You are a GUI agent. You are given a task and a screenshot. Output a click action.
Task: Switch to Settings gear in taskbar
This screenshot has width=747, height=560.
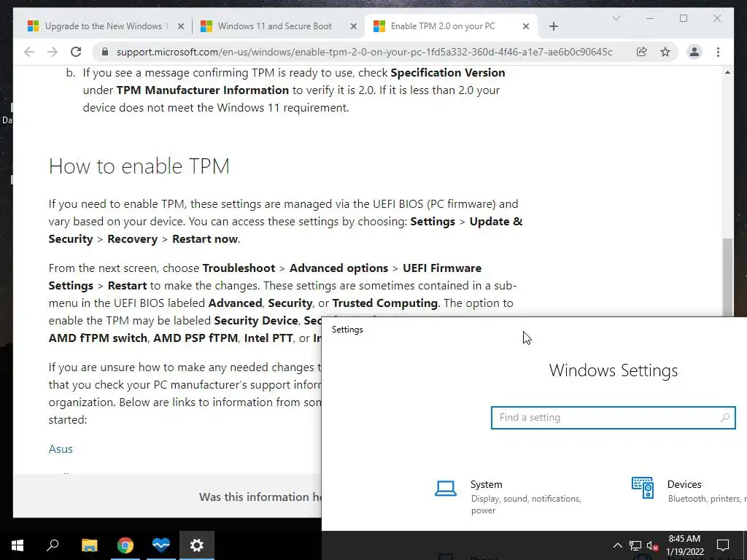197,545
